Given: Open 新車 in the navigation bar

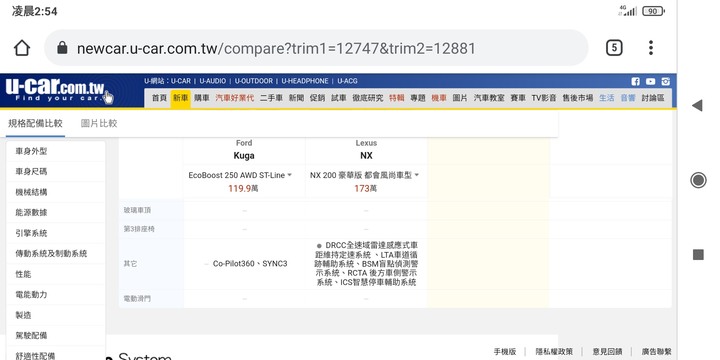Looking at the screenshot, I should (180, 98).
